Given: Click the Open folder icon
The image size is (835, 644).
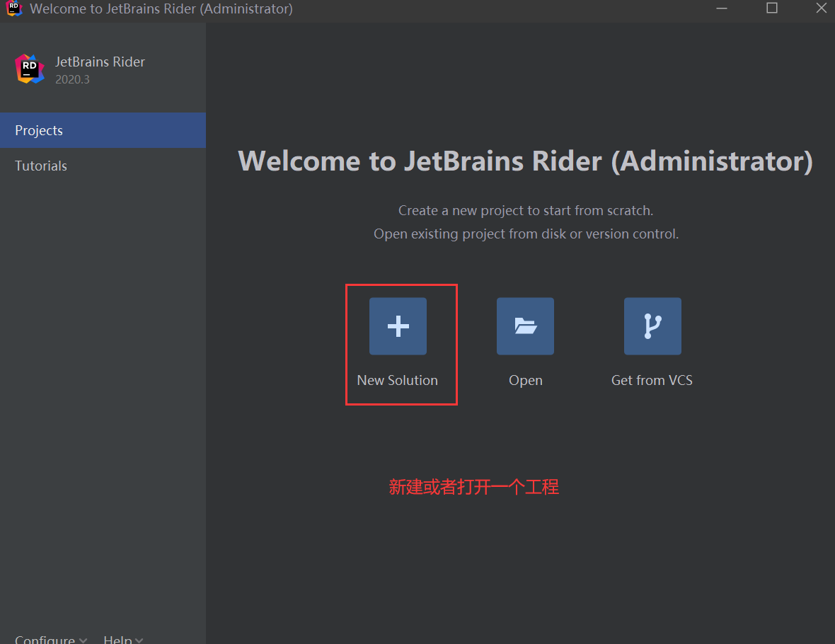Looking at the screenshot, I should (x=525, y=326).
